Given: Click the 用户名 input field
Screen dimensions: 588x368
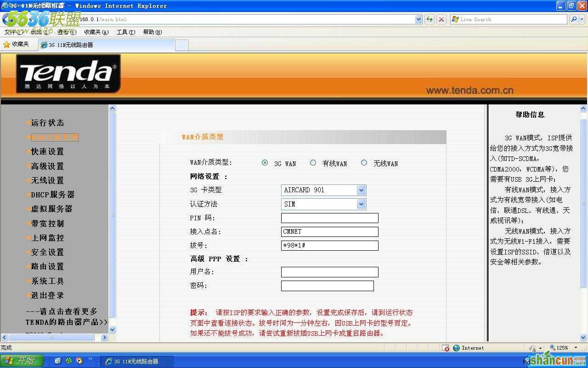Looking at the screenshot, I should coord(330,272).
